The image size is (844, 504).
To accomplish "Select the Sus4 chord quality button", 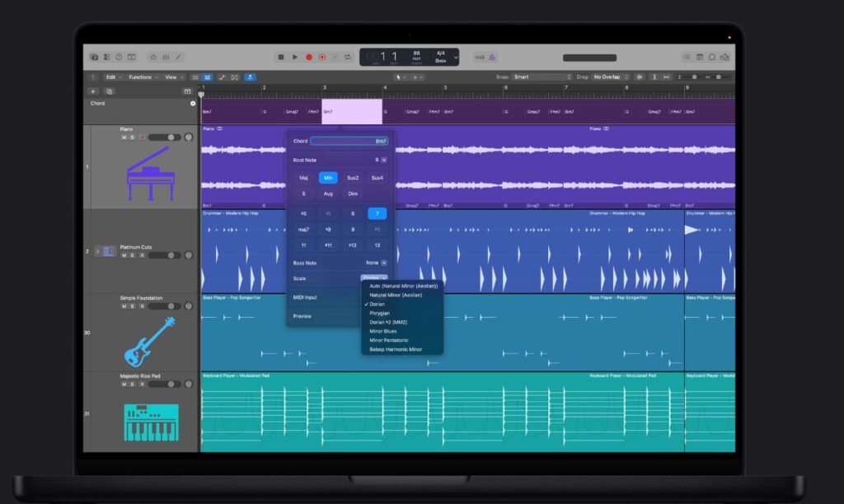I will coord(377,177).
